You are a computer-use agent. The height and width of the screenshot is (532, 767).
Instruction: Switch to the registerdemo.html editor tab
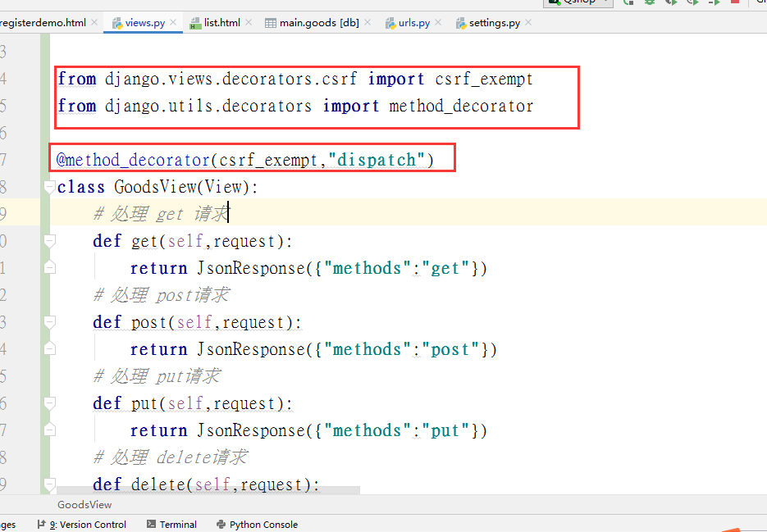point(43,23)
